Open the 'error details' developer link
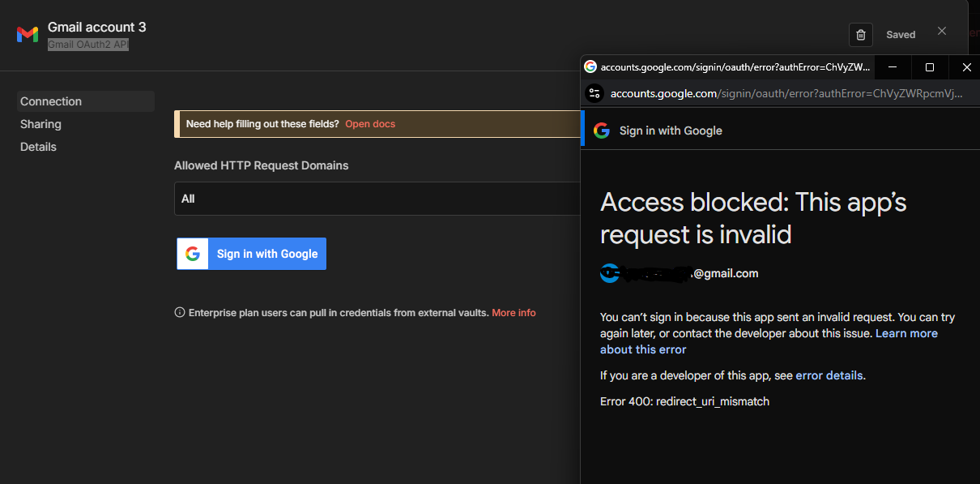This screenshot has height=484, width=980. [x=829, y=375]
